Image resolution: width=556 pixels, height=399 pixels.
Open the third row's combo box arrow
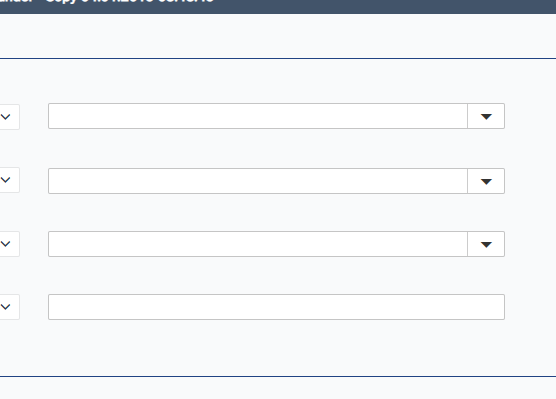click(486, 244)
